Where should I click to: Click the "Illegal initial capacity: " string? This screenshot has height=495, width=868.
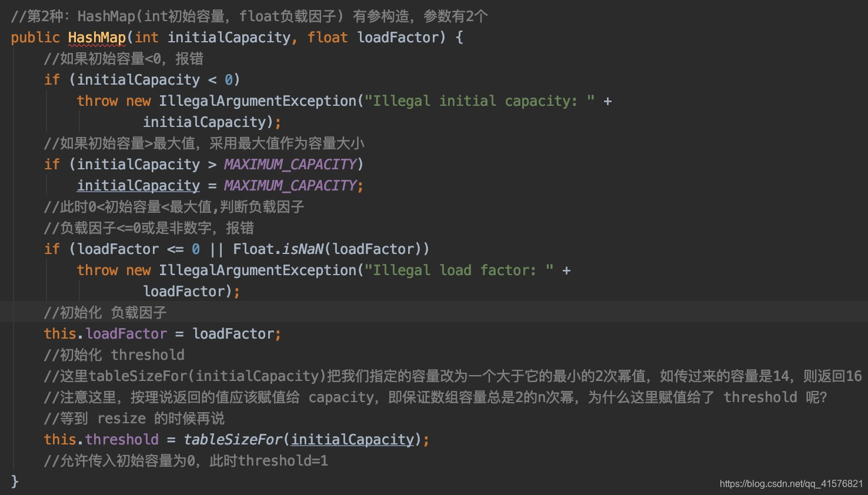click(x=479, y=101)
